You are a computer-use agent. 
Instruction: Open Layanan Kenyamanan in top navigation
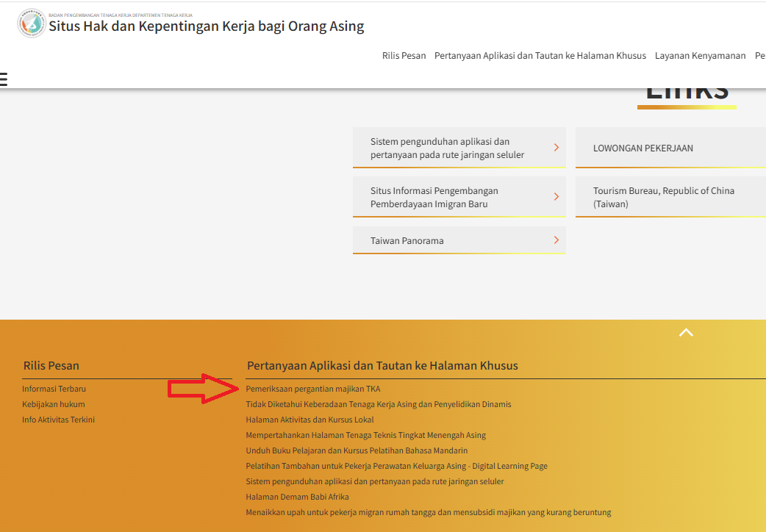tap(700, 56)
